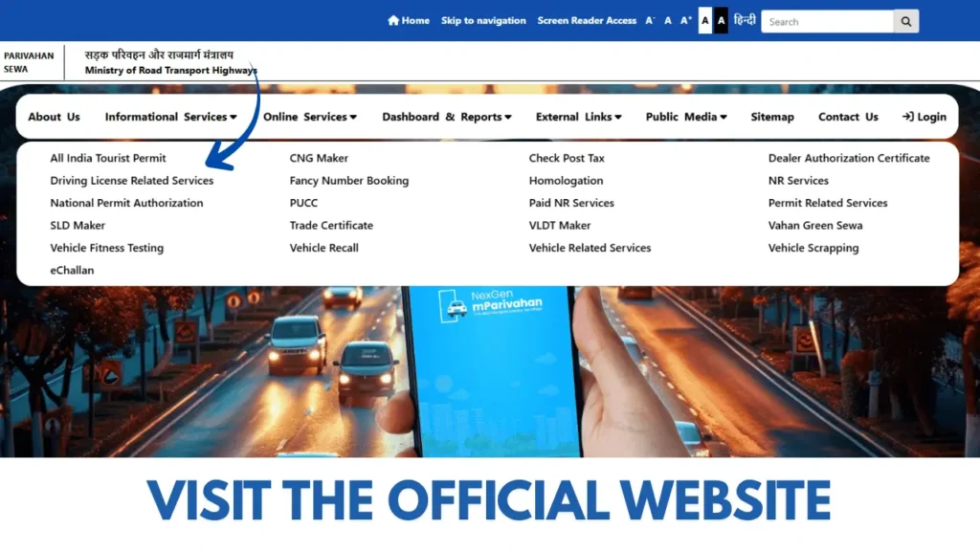This screenshot has height=551, width=980.
Task: Open the External Links dropdown
Action: [x=578, y=116]
